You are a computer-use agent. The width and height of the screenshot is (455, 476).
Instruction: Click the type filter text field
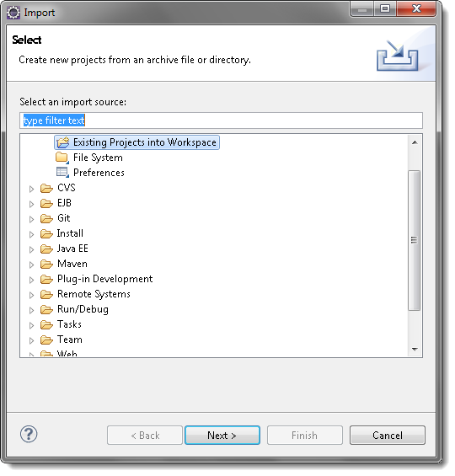point(222,120)
